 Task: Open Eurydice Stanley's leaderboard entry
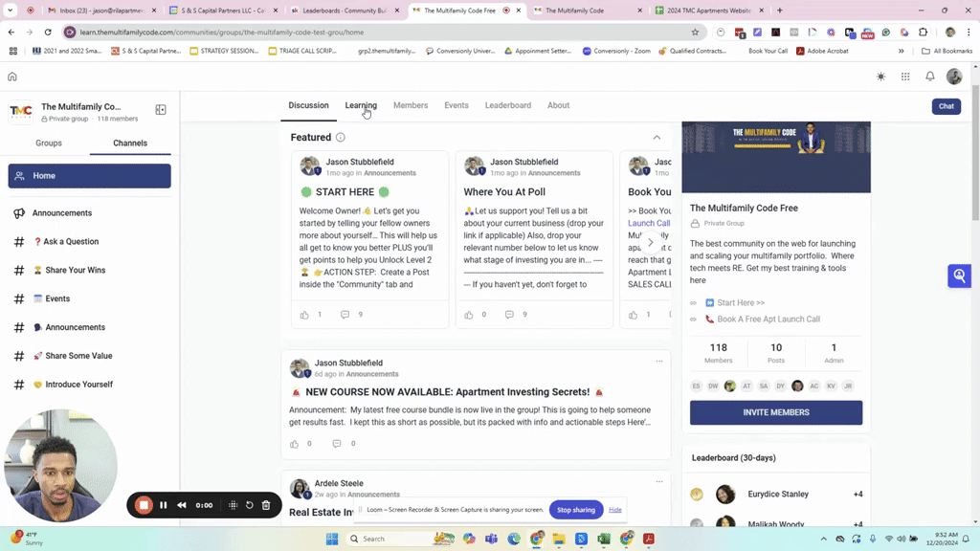776,495
